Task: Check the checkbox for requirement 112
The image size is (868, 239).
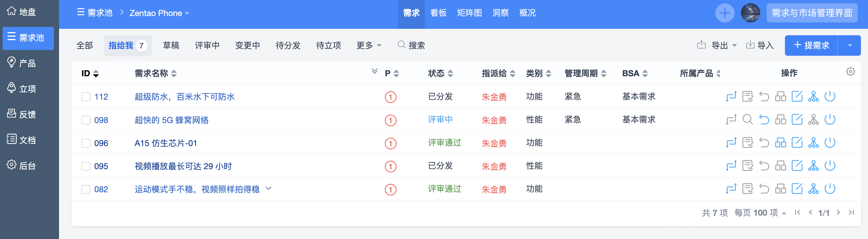Action: click(x=86, y=97)
